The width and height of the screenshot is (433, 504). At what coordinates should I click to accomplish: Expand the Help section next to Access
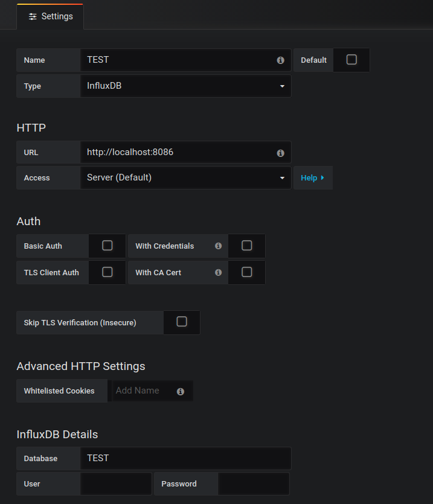coord(313,177)
